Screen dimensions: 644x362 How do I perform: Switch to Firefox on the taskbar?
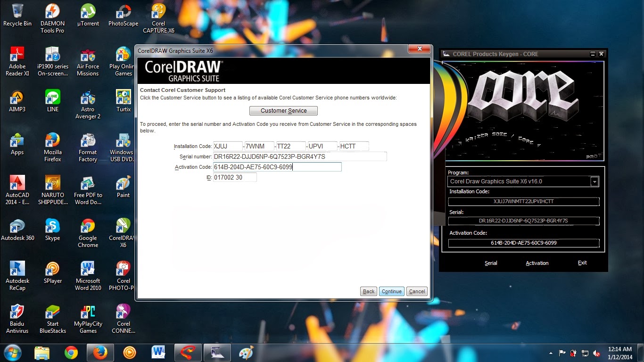(100, 353)
